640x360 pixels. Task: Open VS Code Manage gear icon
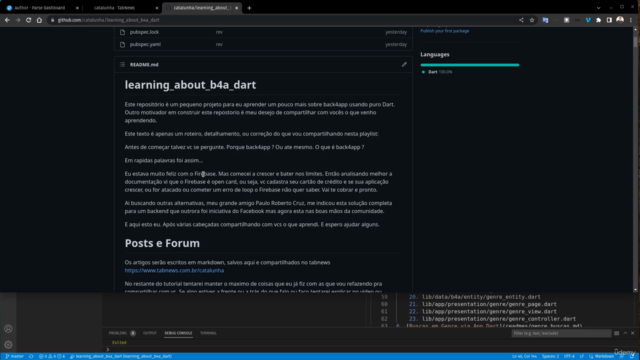click(x=8, y=344)
